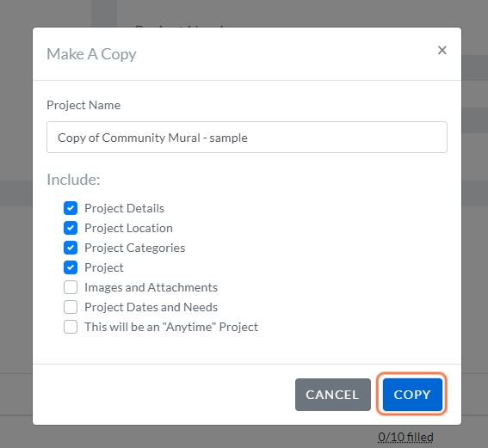Close the Make A Copy dialog with X

(x=442, y=50)
